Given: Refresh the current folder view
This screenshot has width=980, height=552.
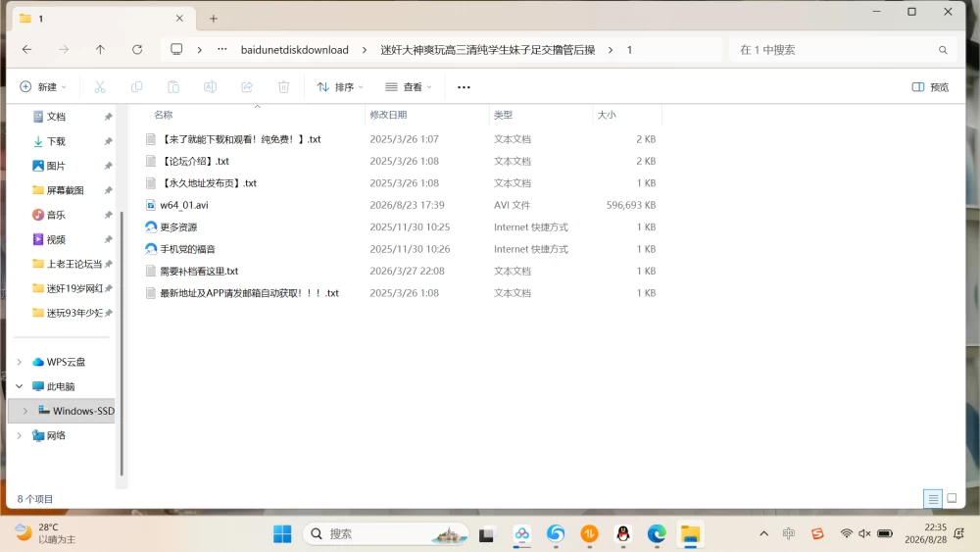Looking at the screenshot, I should 137,50.
